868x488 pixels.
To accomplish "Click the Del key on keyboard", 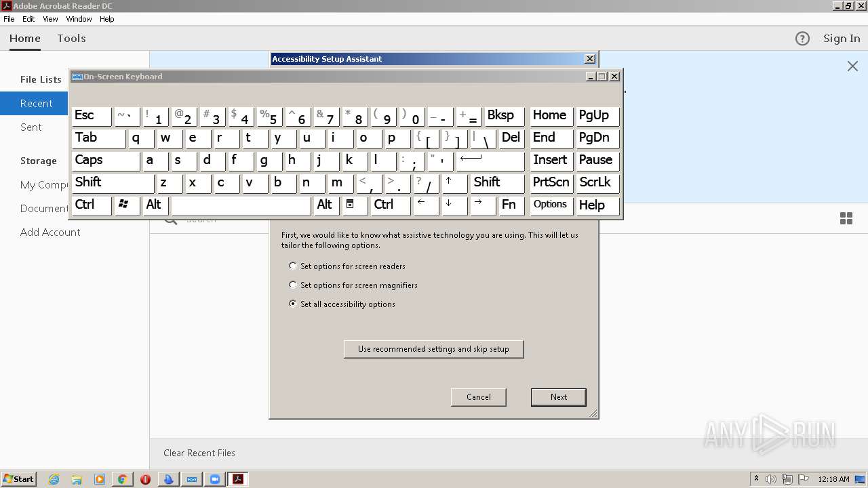I will [511, 138].
